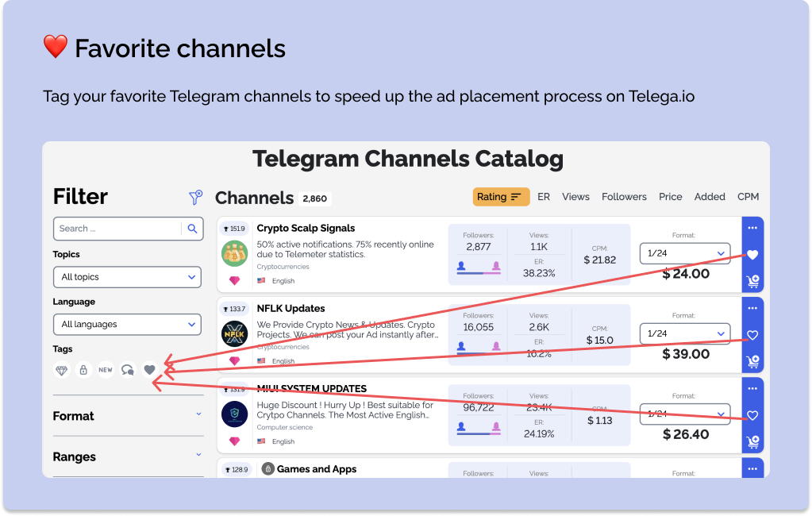Image resolution: width=812 pixels, height=516 pixels.
Task: Sort channels by Views
Action: (575, 197)
